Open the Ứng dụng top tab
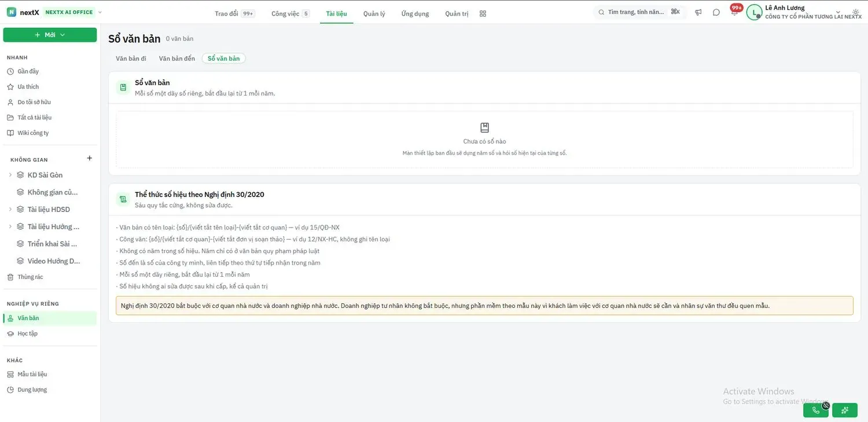The width and height of the screenshot is (868, 422). tap(415, 13)
